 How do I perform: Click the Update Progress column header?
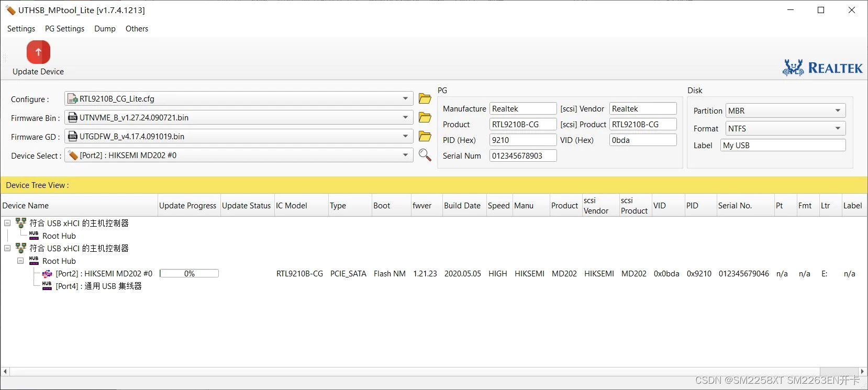[188, 206]
